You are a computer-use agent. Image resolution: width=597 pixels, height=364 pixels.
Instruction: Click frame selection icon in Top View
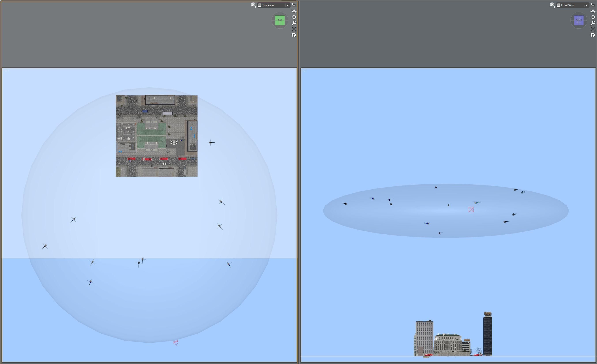point(294,29)
